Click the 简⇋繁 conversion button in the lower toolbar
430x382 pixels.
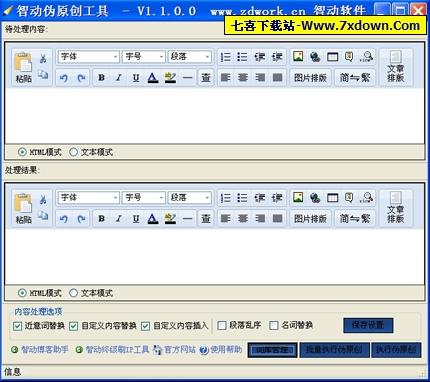(355, 219)
